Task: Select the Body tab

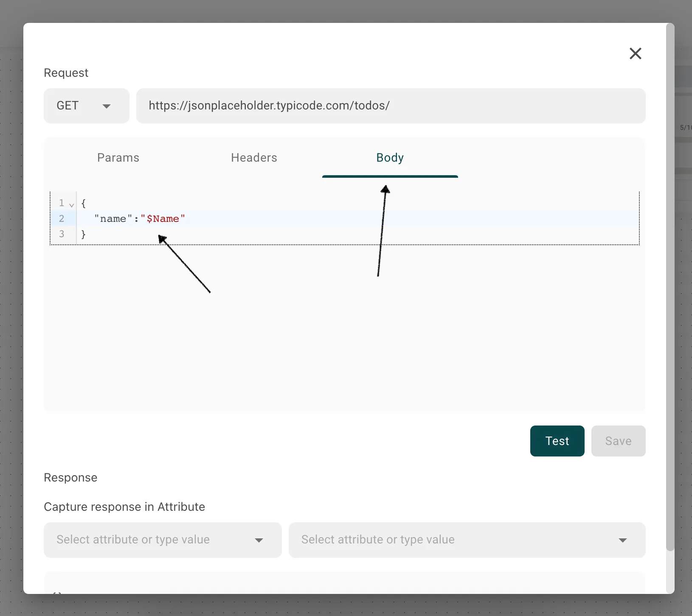Action: (x=390, y=158)
